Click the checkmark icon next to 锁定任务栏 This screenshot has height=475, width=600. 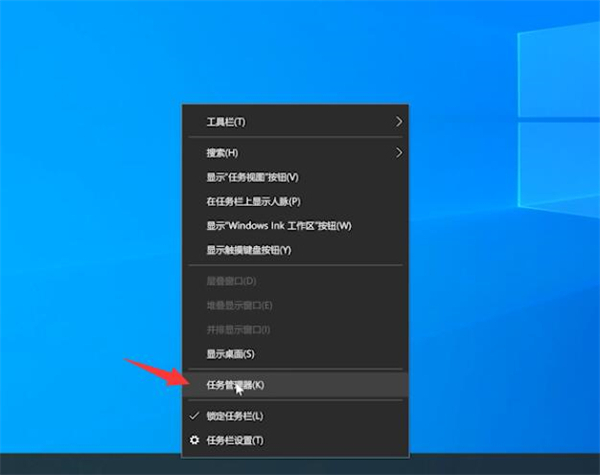(193, 415)
